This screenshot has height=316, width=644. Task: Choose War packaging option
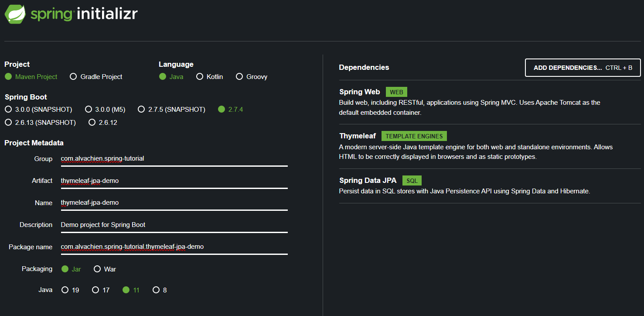(105, 269)
